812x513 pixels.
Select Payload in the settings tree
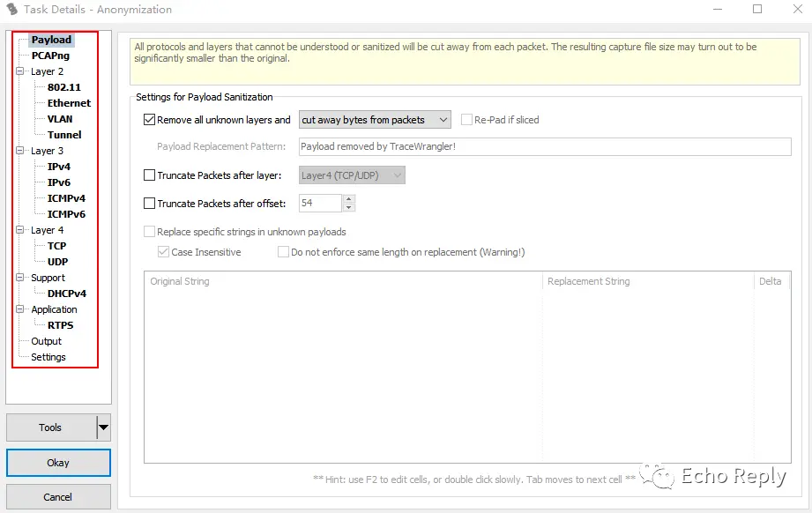point(51,40)
